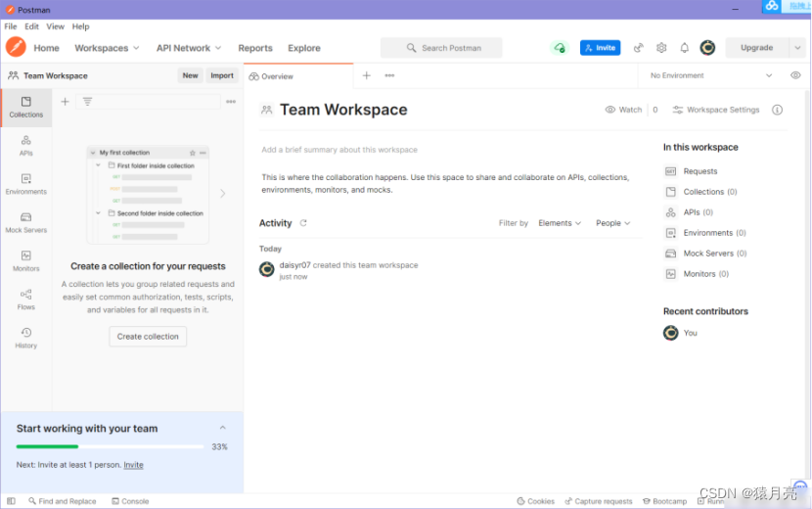Open Environment quick look eye icon
This screenshot has height=509, width=812.
click(x=795, y=75)
